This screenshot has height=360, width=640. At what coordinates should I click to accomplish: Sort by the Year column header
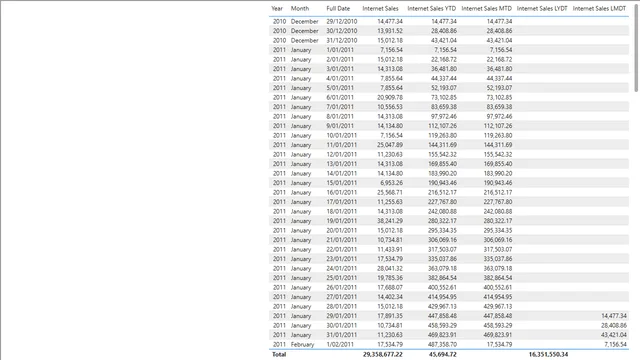[277, 8]
